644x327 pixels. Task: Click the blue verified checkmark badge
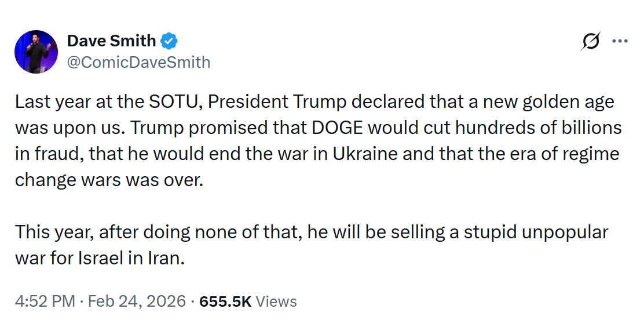169,41
